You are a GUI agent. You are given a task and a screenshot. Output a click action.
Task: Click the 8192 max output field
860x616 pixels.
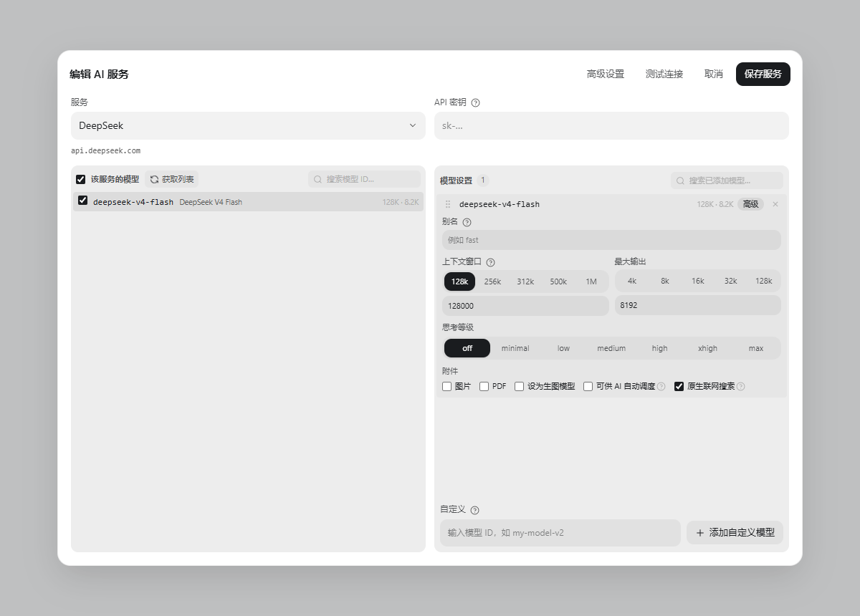697,305
